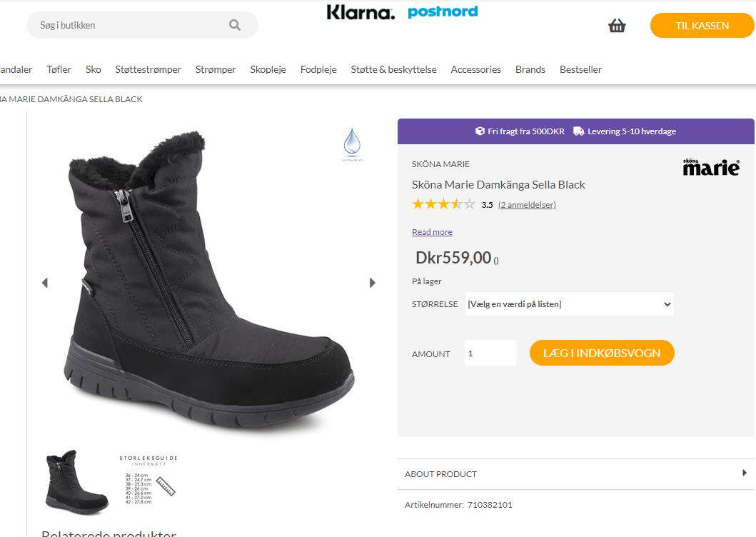Click the Læg i indkøbsvogn button

(x=602, y=353)
